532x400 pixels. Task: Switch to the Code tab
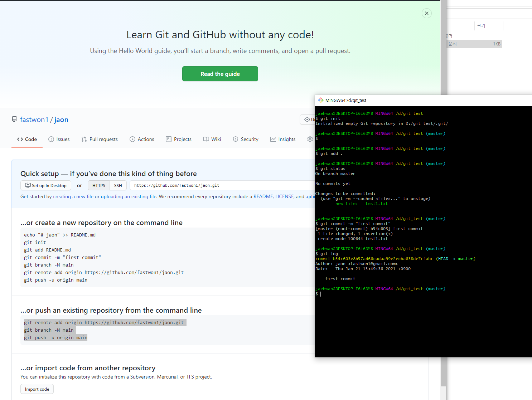[27, 139]
